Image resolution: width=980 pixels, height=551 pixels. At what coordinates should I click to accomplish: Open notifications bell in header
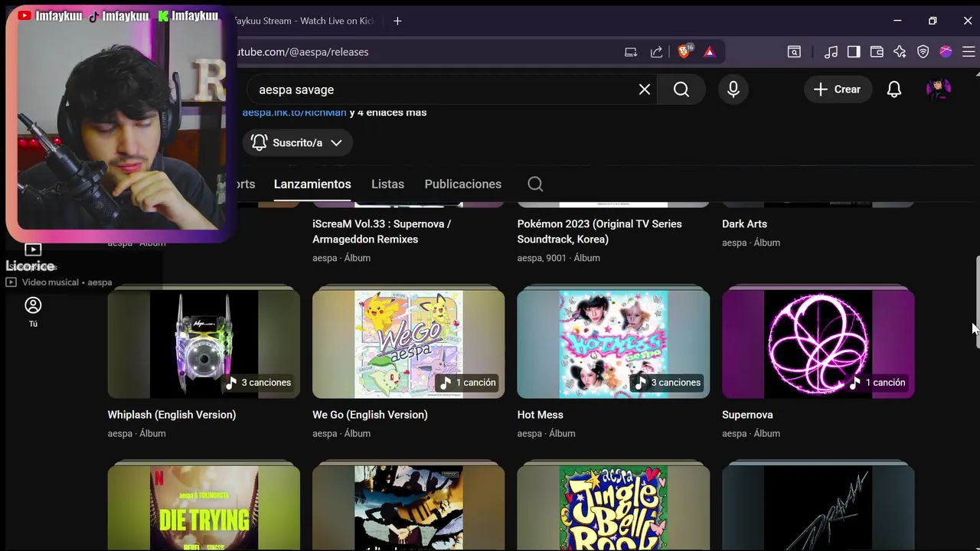click(x=894, y=90)
